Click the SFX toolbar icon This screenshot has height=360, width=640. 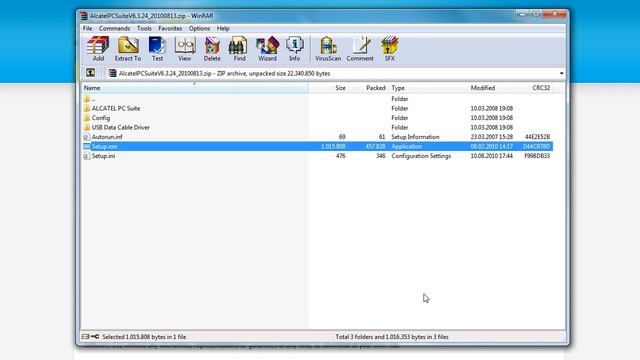pyautogui.click(x=389, y=49)
